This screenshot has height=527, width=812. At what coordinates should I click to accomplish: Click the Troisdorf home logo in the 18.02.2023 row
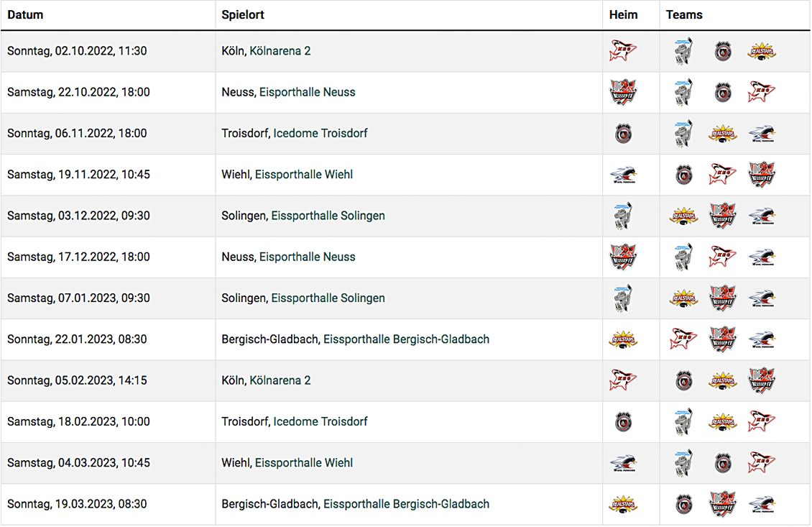(623, 422)
